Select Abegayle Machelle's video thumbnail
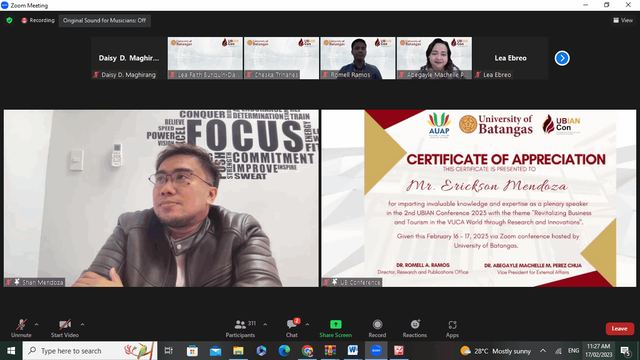Viewport: 640px width, 360px height. (434, 58)
